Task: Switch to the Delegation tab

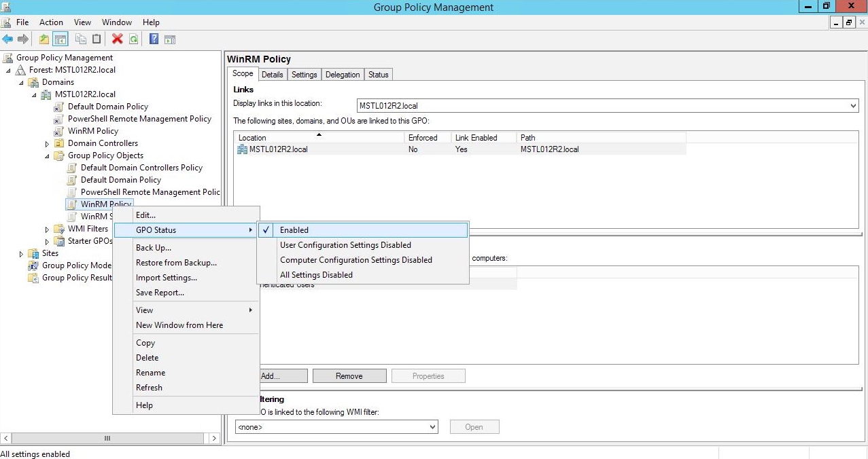Action: (x=343, y=75)
